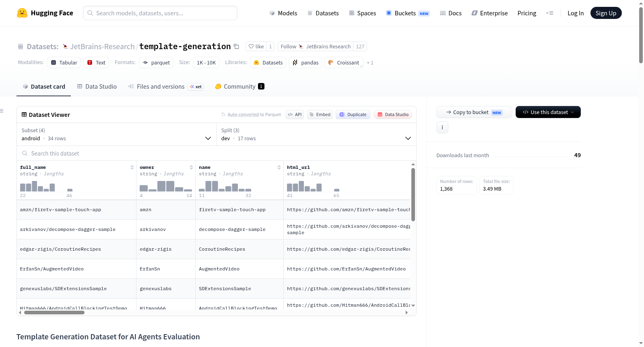Open the Community tab
This screenshot has height=347, width=644.
(239, 86)
